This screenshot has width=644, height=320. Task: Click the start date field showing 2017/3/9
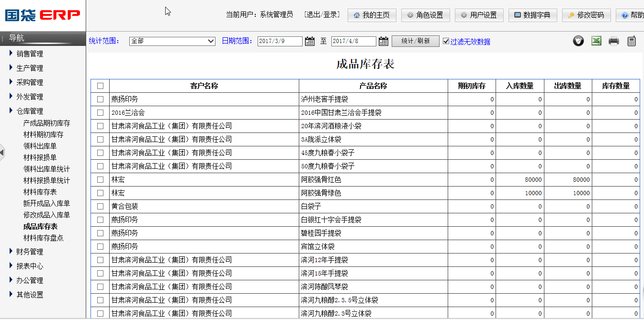click(280, 41)
